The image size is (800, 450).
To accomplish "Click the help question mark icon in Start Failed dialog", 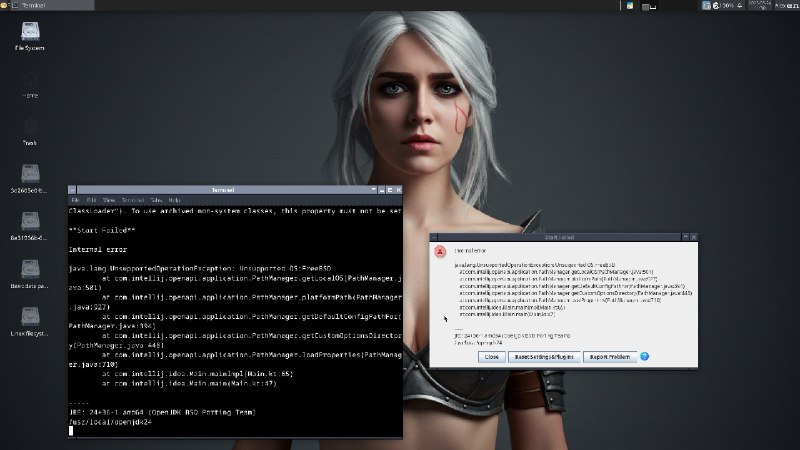I will pyautogui.click(x=644, y=357).
